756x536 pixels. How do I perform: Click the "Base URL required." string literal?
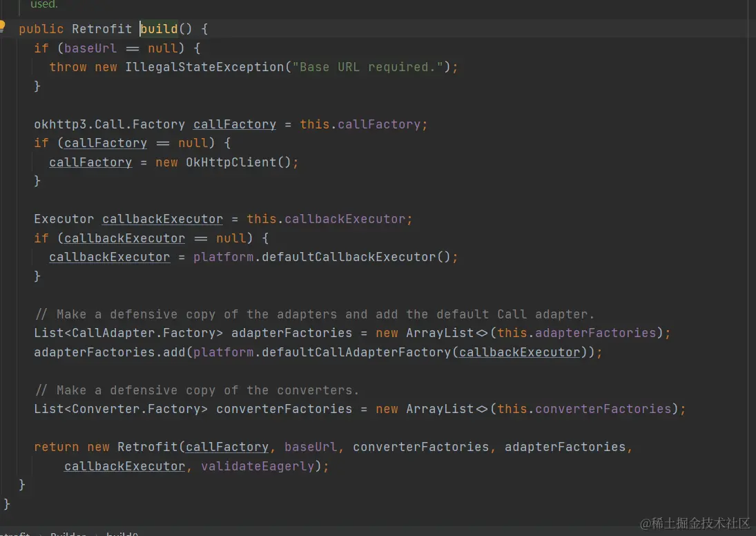(367, 67)
